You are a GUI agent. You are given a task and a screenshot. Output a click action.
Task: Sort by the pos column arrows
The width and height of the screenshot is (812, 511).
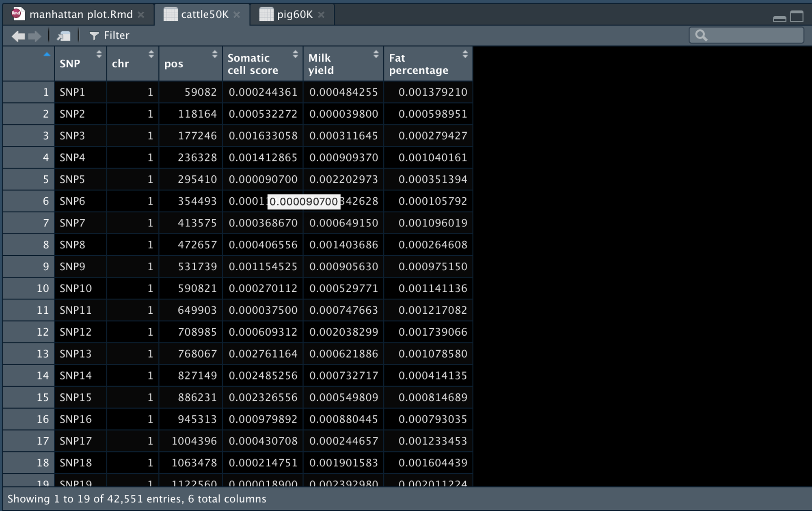[x=215, y=54]
